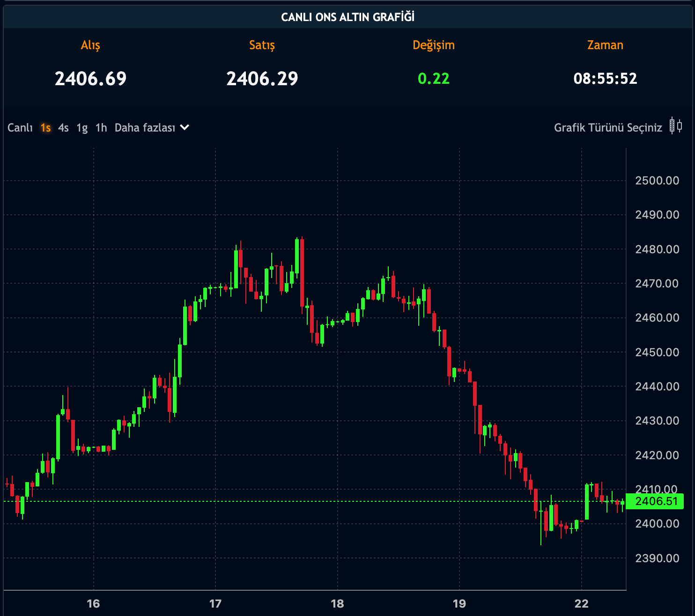695x616 pixels.
Task: Select the 1h timeframe
Action: click(x=101, y=128)
